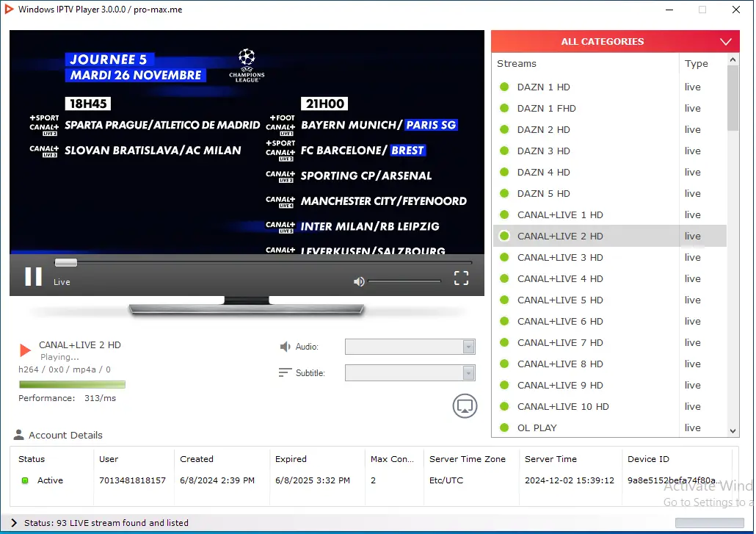Click the Expired column header
This screenshot has height=534, width=756.
click(x=317, y=459)
